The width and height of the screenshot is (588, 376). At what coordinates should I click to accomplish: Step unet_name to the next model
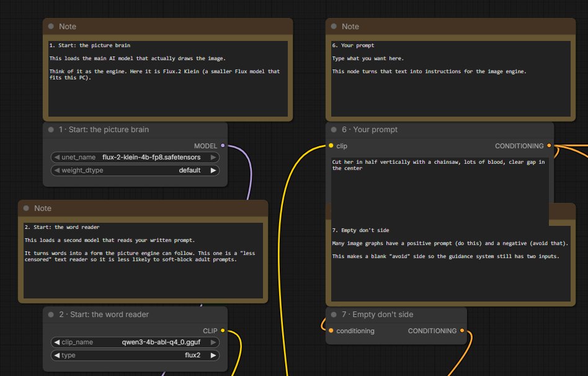pyautogui.click(x=213, y=157)
